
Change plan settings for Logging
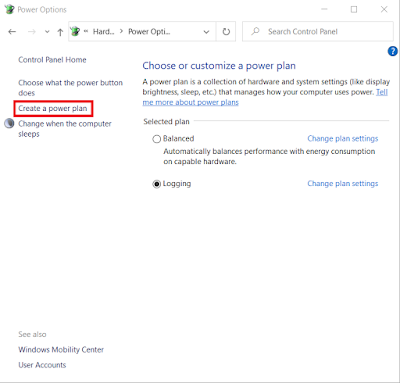click(343, 183)
